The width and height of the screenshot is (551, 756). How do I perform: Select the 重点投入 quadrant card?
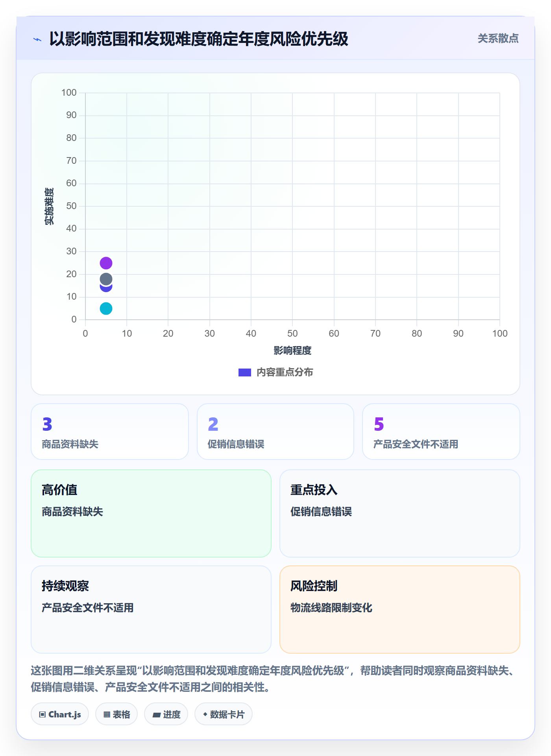400,513
